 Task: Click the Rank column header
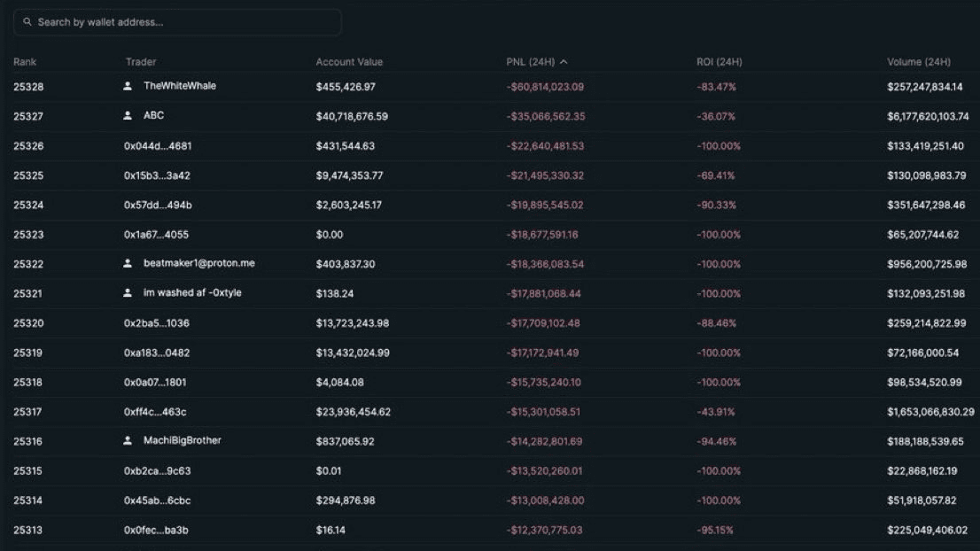tap(25, 62)
